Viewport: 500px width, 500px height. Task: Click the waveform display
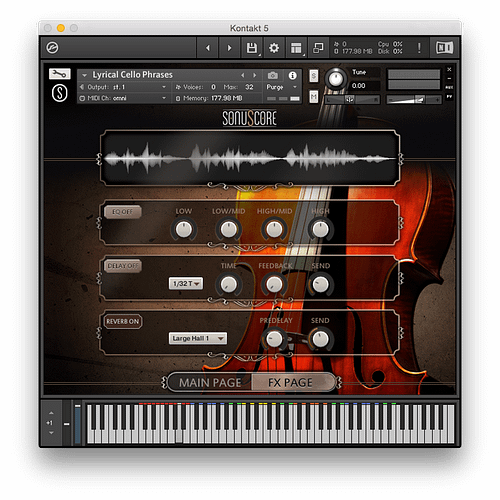coord(250,158)
